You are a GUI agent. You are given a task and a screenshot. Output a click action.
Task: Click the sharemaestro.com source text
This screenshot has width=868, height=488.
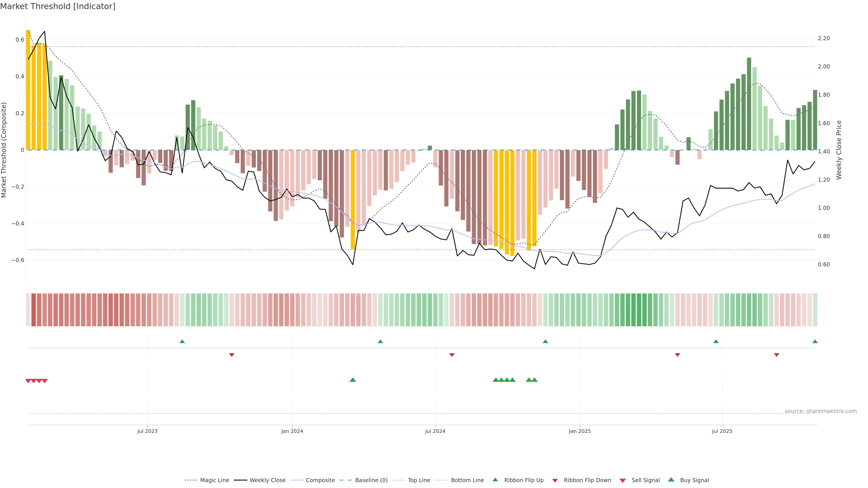click(x=821, y=411)
